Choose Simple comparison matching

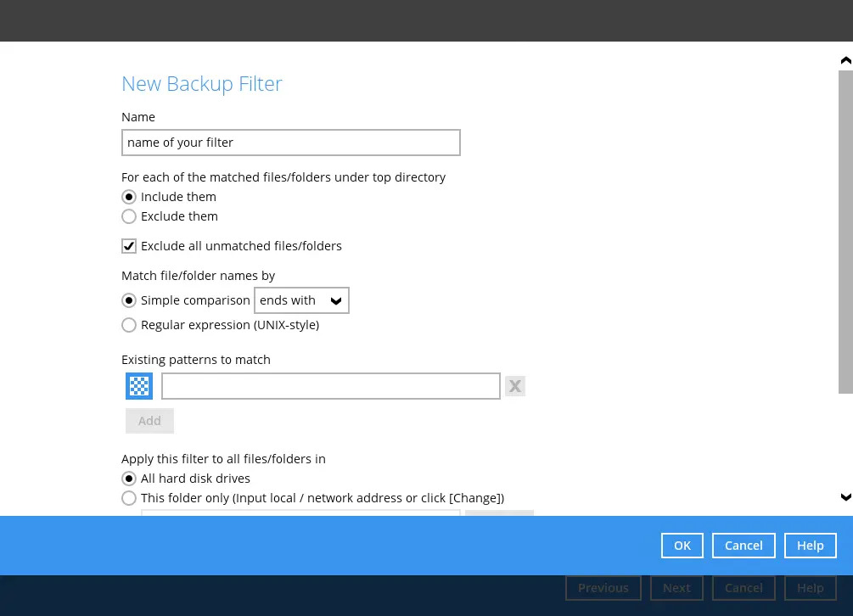(129, 300)
